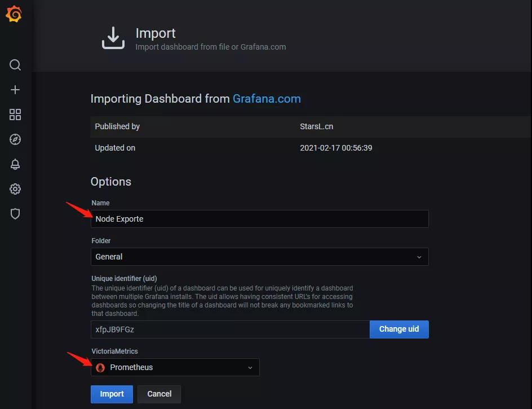The width and height of the screenshot is (532, 409).
Task: Click the Updated on label
Action: coord(115,148)
